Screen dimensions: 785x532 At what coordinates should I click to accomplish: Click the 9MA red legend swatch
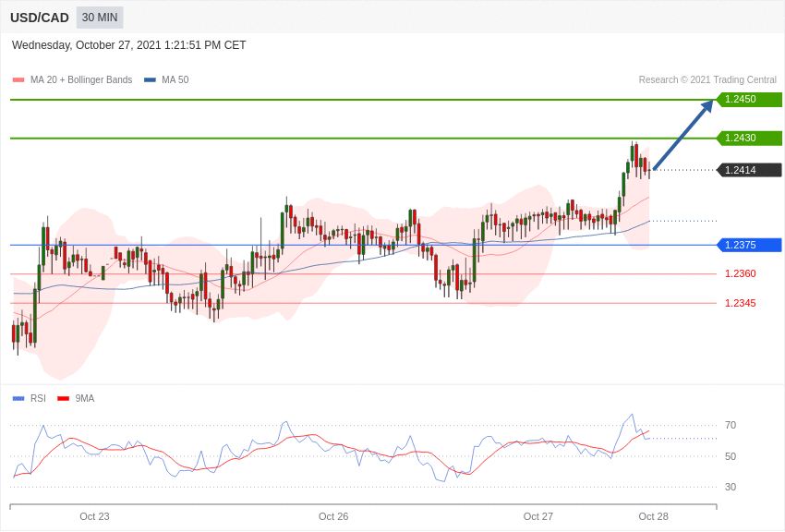point(64,399)
